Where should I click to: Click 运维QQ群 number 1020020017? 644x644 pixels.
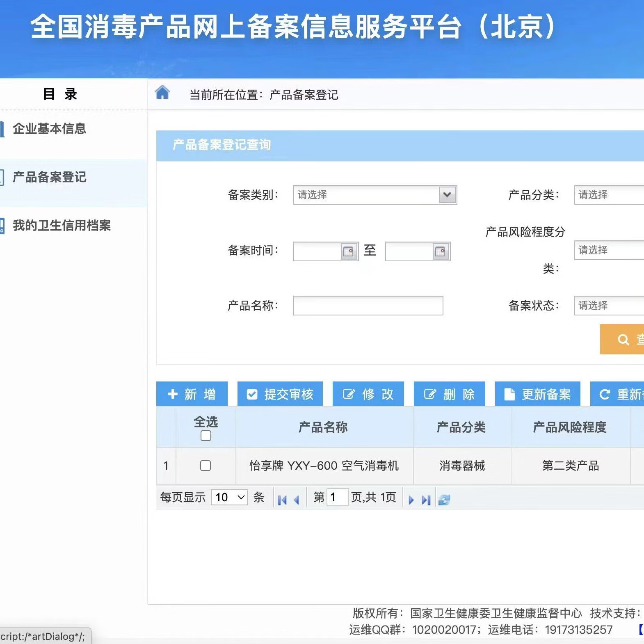444,630
